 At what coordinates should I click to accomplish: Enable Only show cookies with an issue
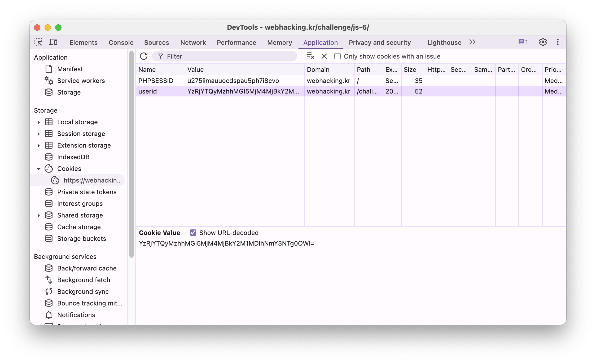(338, 56)
